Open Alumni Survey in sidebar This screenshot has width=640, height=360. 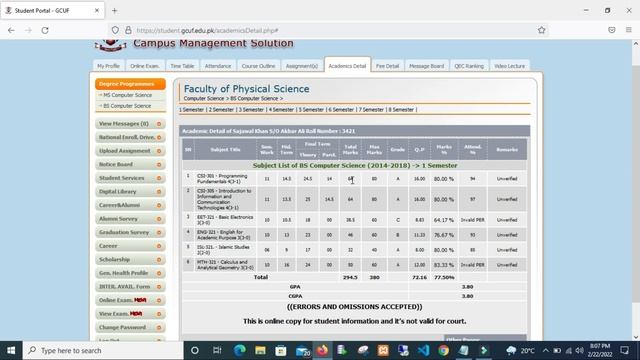point(130,219)
